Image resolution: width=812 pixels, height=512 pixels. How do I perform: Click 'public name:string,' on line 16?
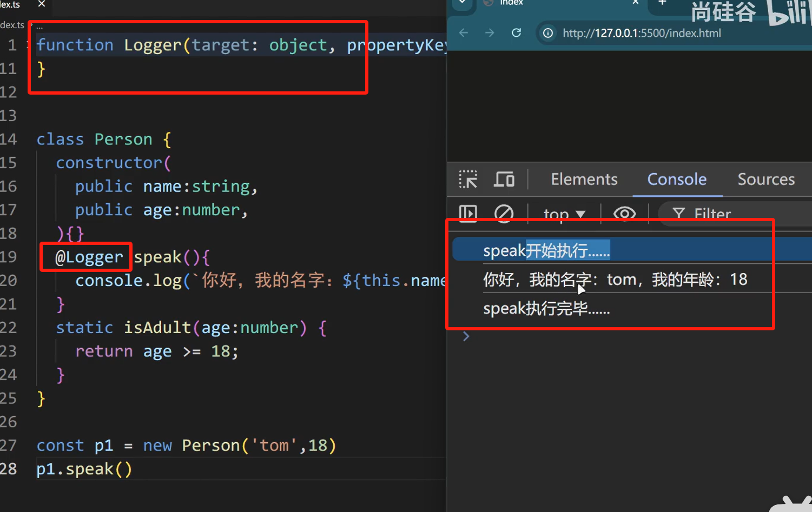point(167,186)
